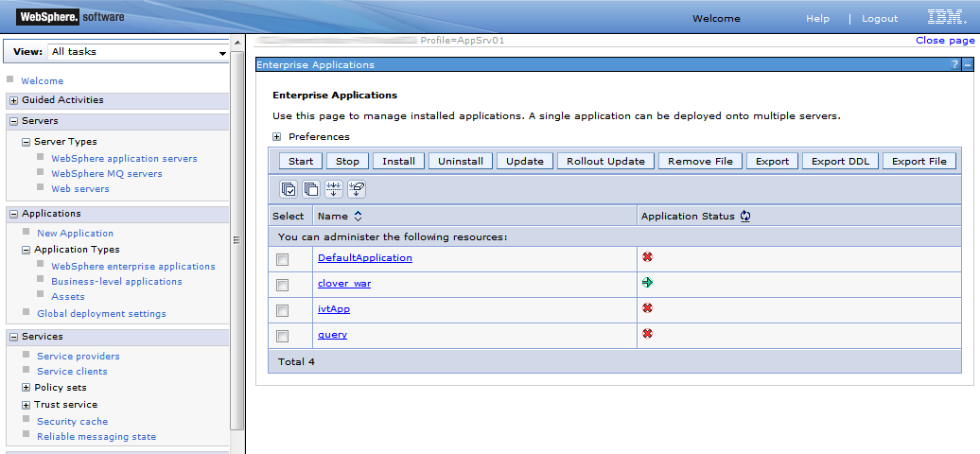
Task: Tick the query checkbox
Action: tap(283, 337)
